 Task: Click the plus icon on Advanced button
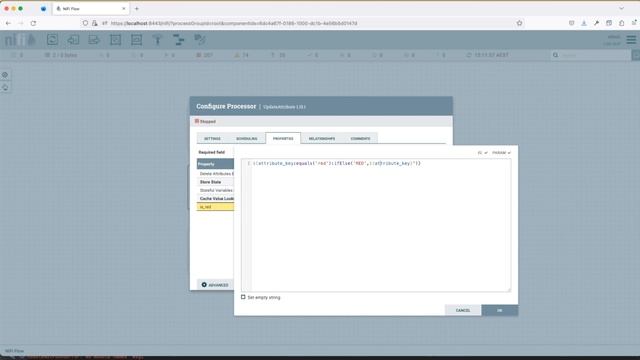204,285
